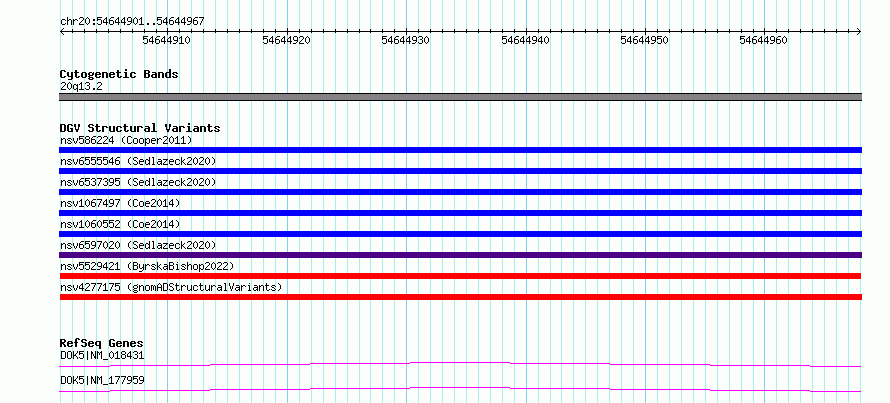Click ruler position 54644910
Image resolution: width=890 pixels, height=403 pixels.
point(166,41)
